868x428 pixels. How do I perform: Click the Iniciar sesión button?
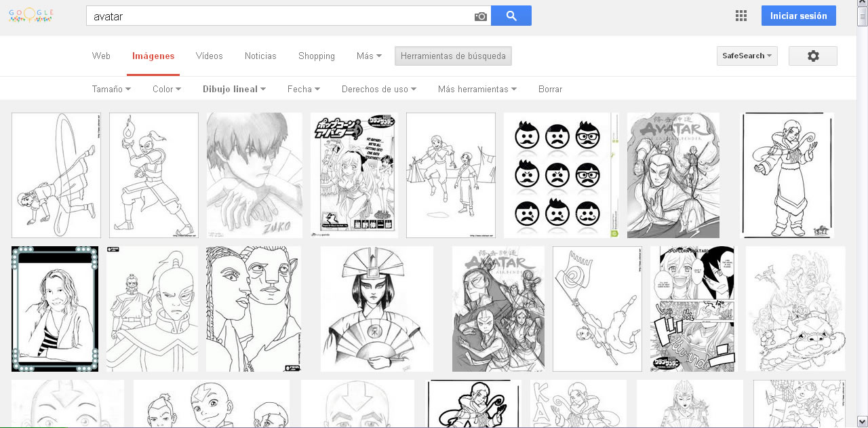[798, 16]
